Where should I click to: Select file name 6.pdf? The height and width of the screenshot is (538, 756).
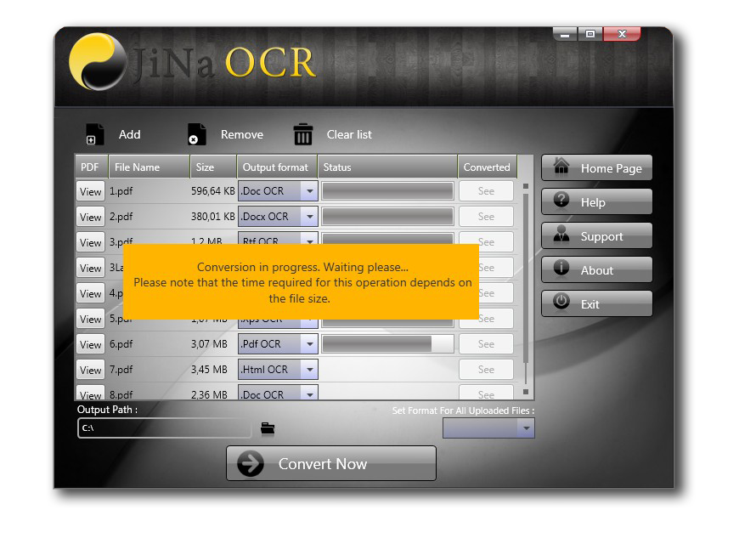[x=121, y=344]
